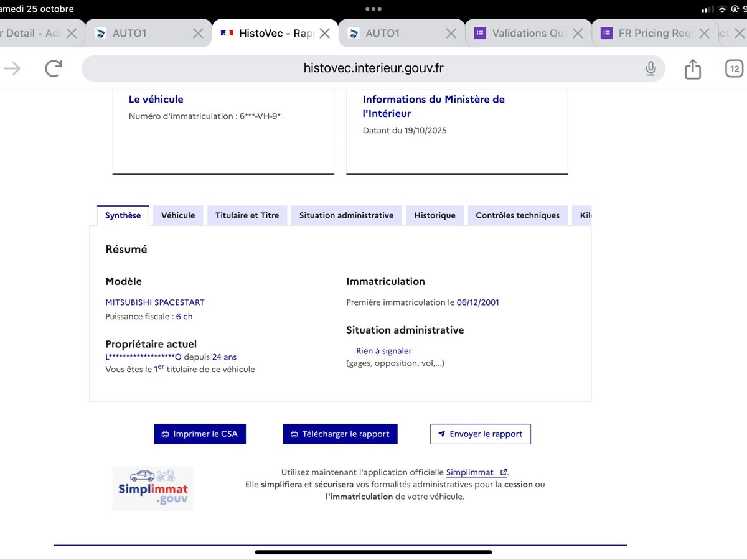This screenshot has height=560, width=747.
Task: Select the Situation administrative tab
Action: click(346, 215)
